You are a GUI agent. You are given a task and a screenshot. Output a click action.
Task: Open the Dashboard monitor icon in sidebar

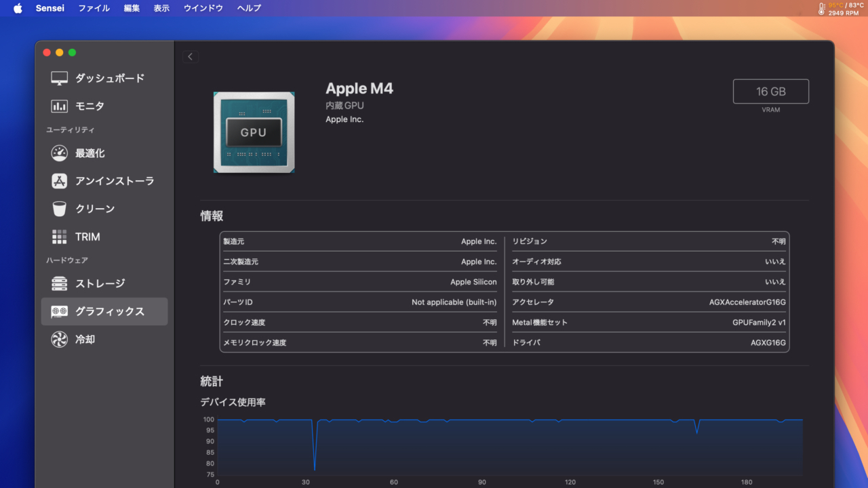point(60,78)
